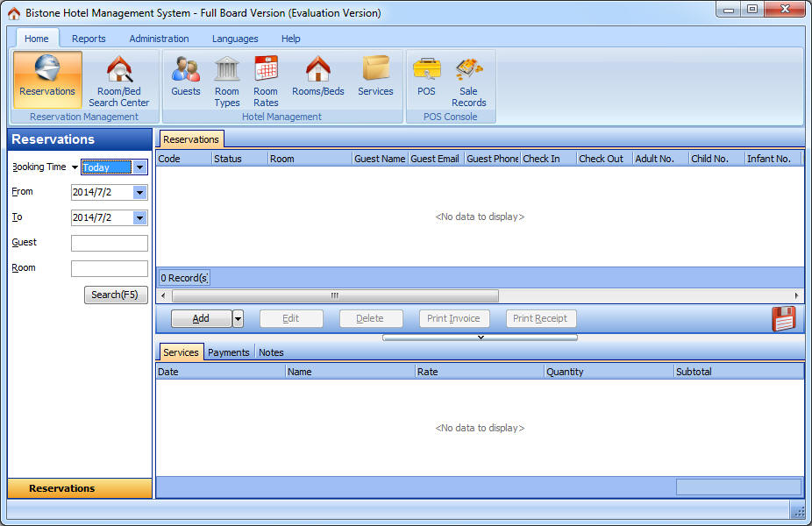Open the Room/Bed Search Center
The height and width of the screenshot is (526, 812).
(x=118, y=79)
